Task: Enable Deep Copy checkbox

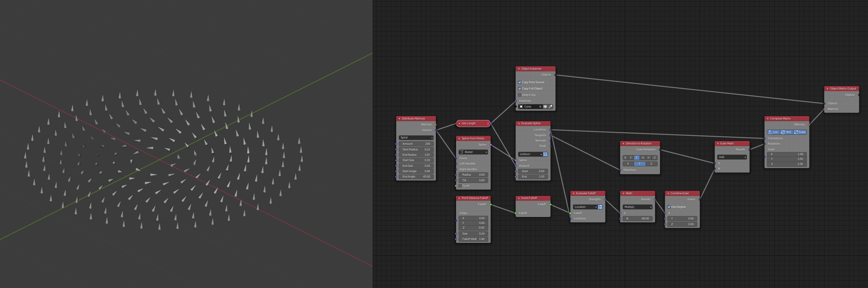Action: click(x=520, y=95)
